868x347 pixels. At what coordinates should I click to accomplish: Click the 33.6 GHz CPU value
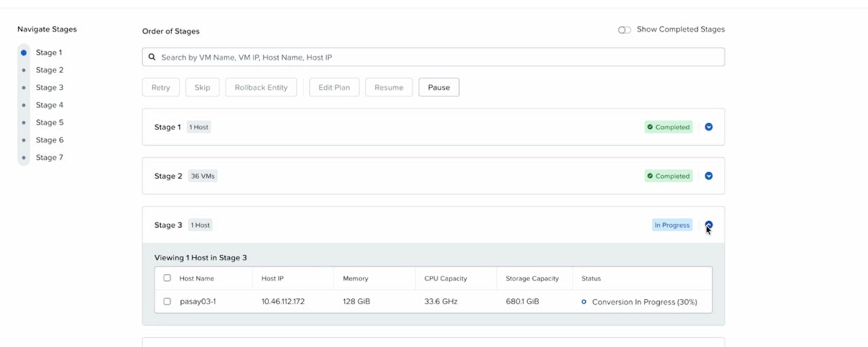(441, 302)
